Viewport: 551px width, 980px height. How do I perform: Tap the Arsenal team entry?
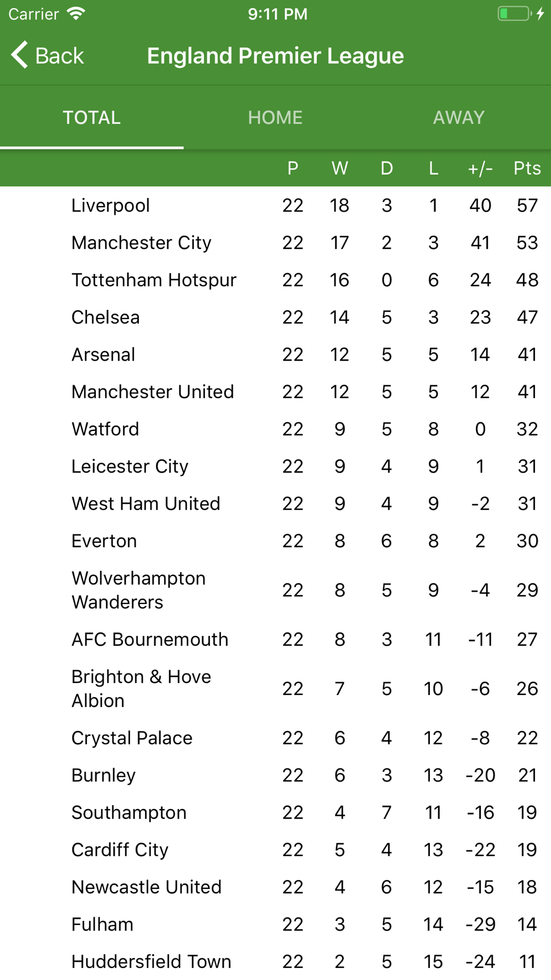coord(275,354)
